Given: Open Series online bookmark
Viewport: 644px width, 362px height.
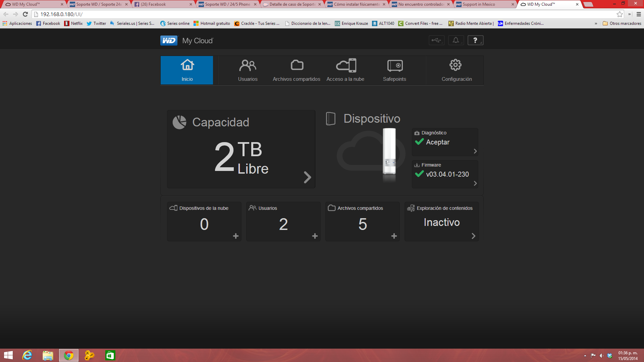Looking at the screenshot, I should tap(175, 23).
